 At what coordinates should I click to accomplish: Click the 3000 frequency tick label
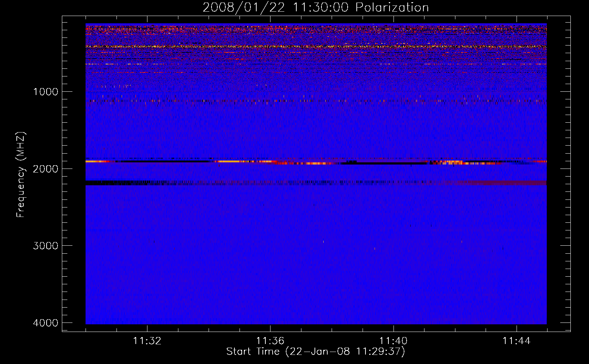[46, 246]
